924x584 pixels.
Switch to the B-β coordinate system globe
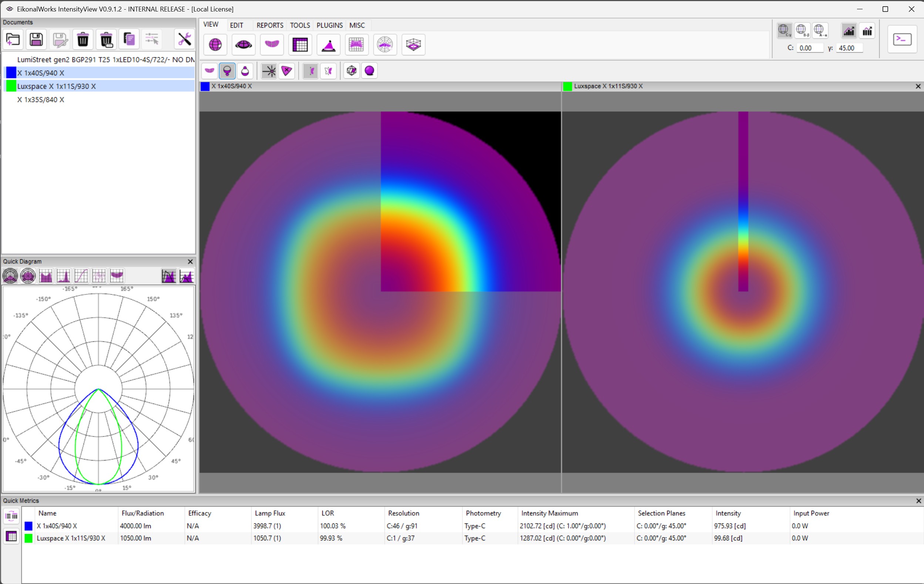(x=802, y=30)
